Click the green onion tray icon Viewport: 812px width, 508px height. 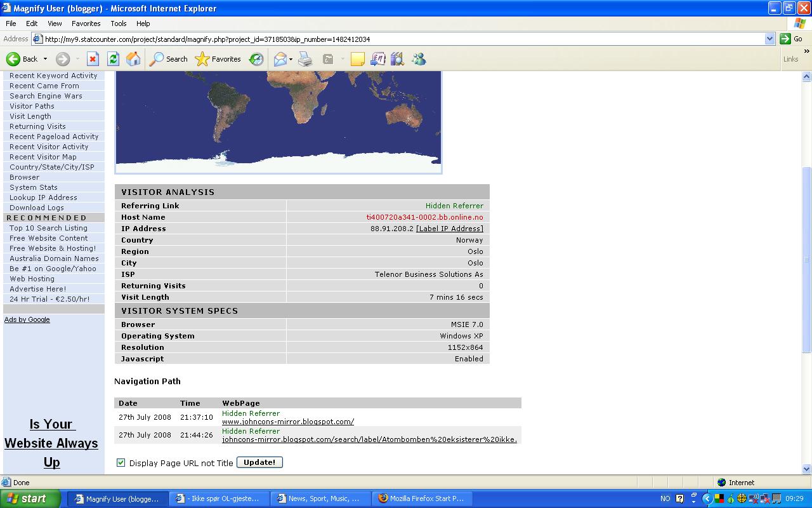pos(730,498)
